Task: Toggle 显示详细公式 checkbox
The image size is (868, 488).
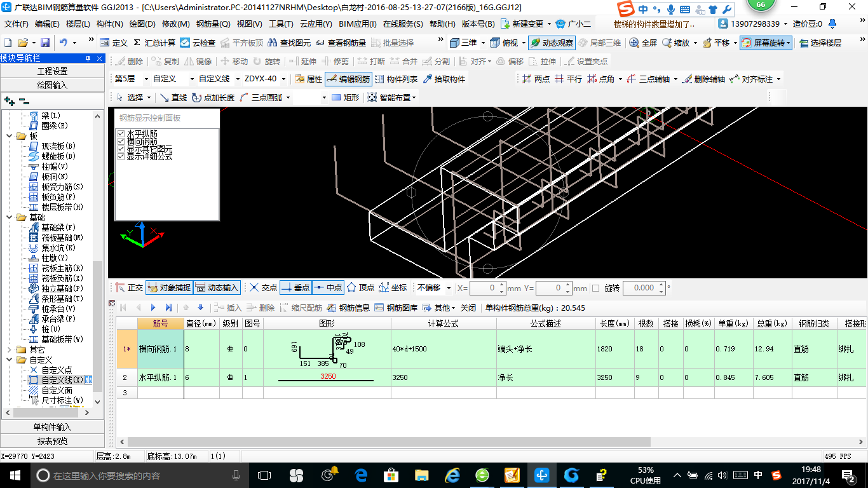Action: [x=121, y=156]
